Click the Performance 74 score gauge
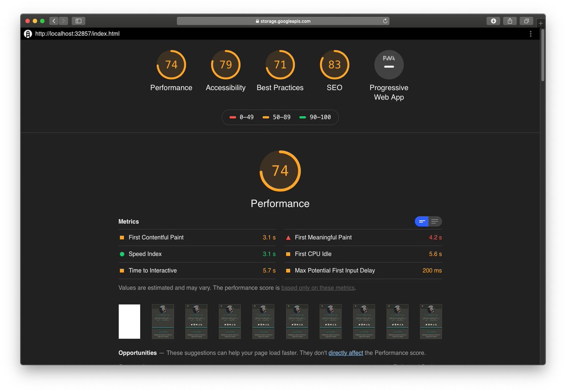Screen dimensions: 566x392 (171, 65)
